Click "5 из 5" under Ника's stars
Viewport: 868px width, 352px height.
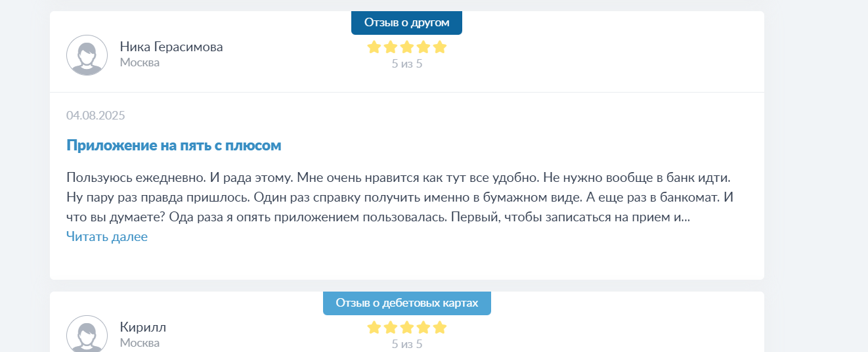click(407, 64)
